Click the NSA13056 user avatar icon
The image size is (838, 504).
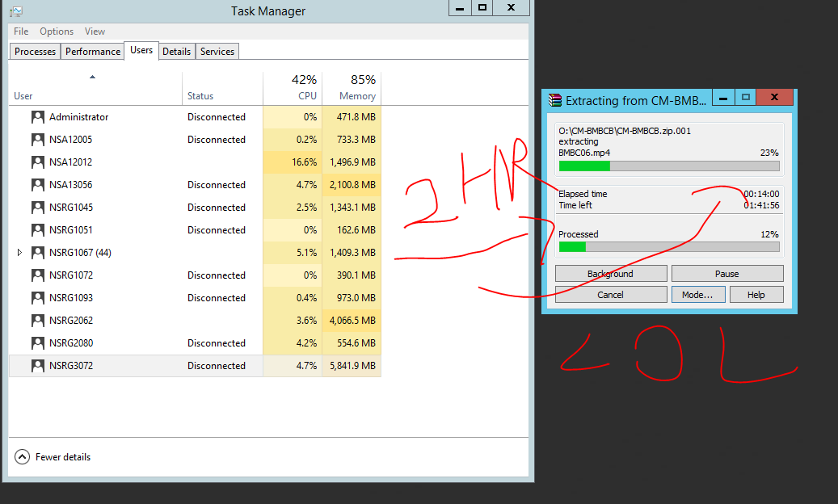[x=37, y=185]
